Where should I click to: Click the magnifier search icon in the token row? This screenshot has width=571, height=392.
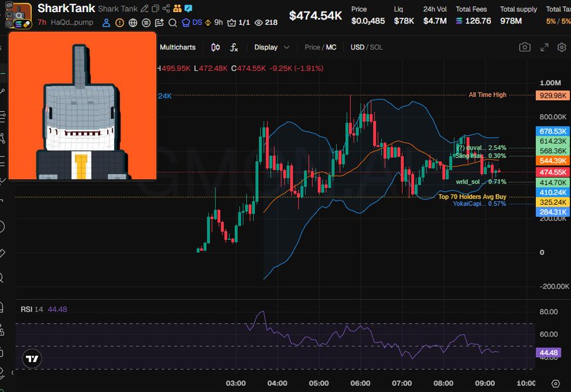click(173, 23)
